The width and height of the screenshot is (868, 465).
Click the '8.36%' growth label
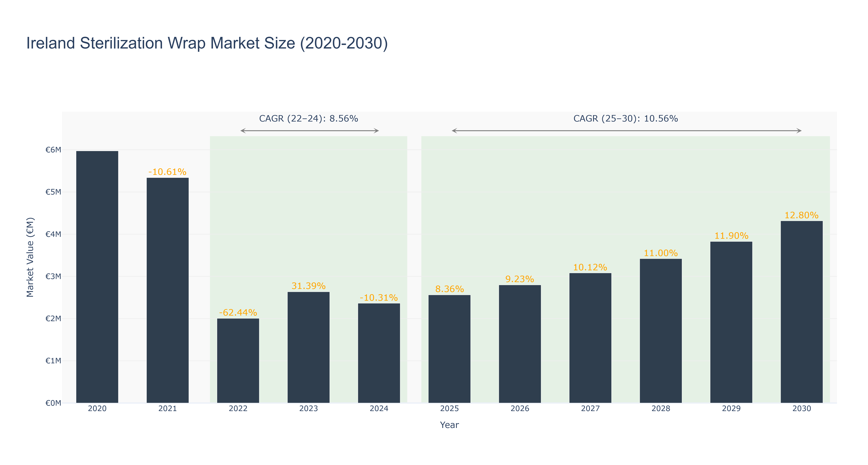449,289
